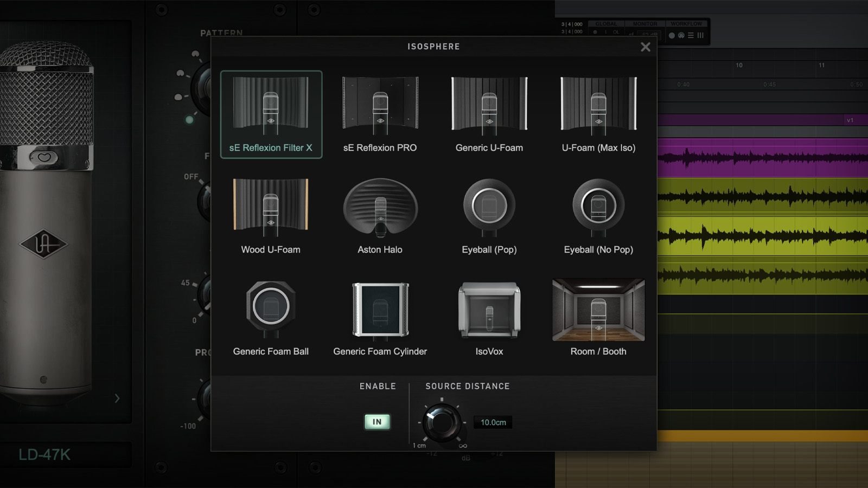Click bar 10 marker on the timeline ruler

pyautogui.click(x=739, y=65)
